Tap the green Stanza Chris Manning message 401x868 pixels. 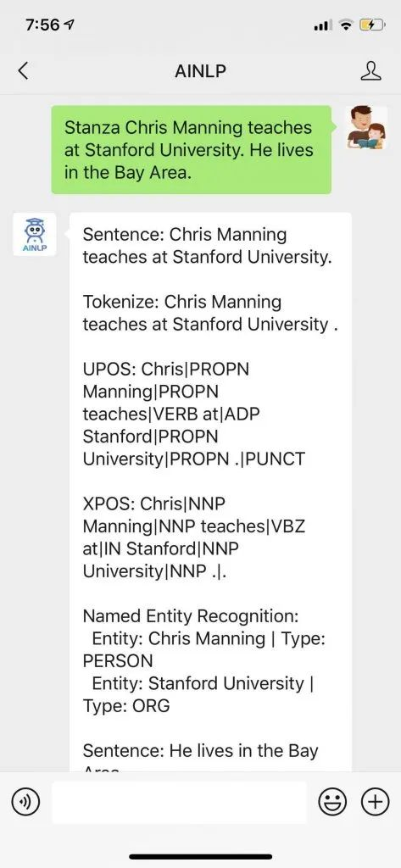pyautogui.click(x=192, y=150)
